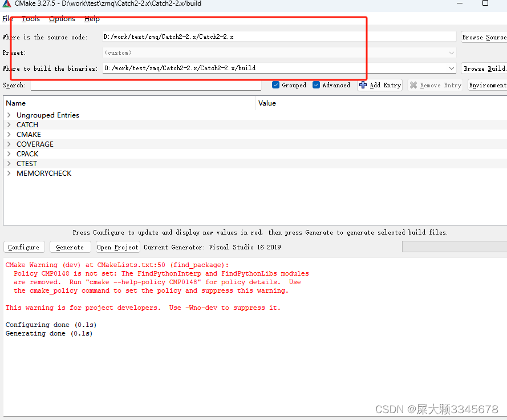Screen dimensions: 507x420
Task: Click the Open Project button
Action: click(117, 247)
